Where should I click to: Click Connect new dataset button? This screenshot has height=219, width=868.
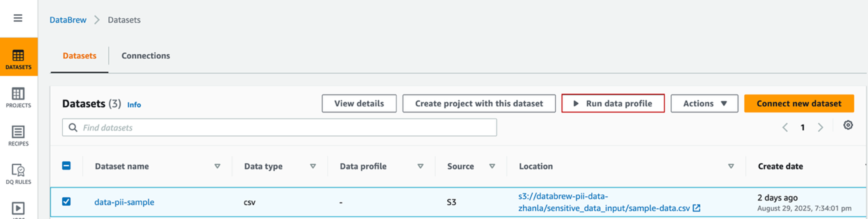click(x=799, y=103)
